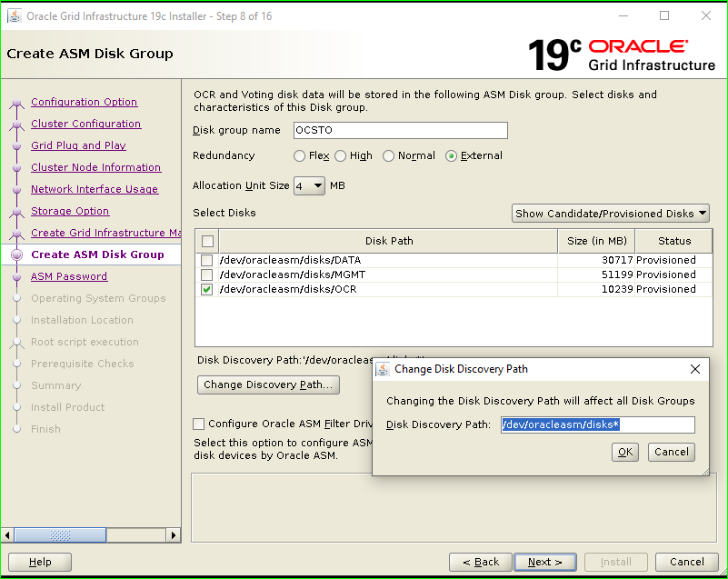Navigate to the ASM Password step
Image resolution: width=728 pixels, height=579 pixels.
68,275
